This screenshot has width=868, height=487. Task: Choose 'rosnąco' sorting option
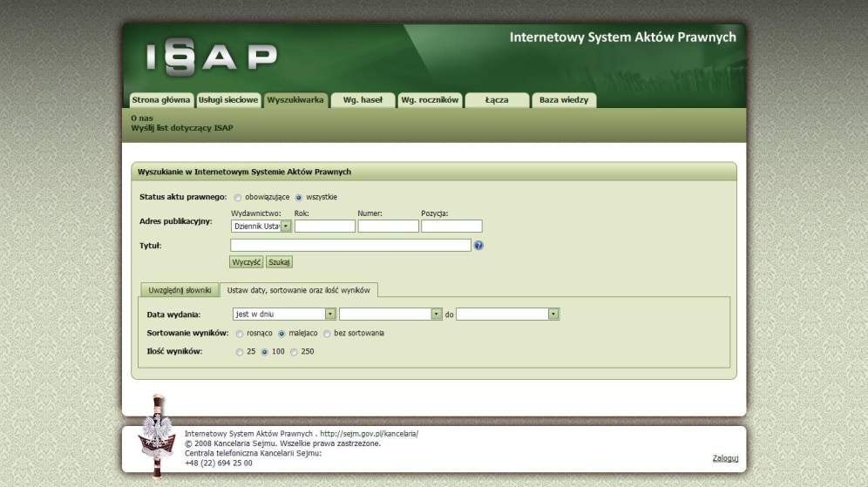(x=239, y=334)
